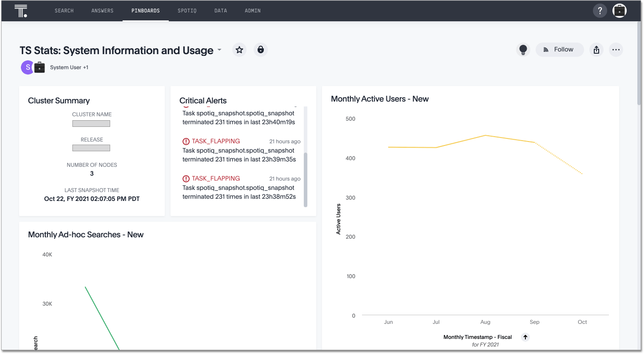The image size is (644, 354).
Task: Open the user profile avatar icon
Action: [x=619, y=11]
